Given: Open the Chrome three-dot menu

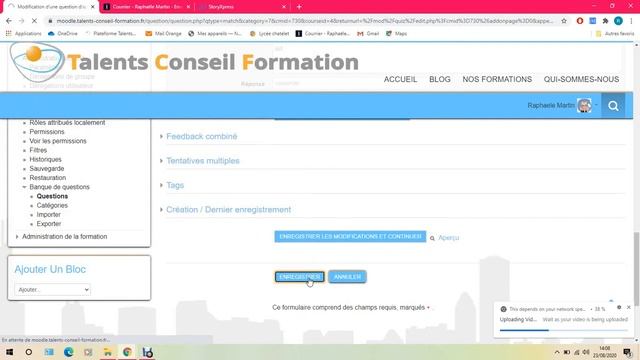Looking at the screenshot, I should click(631, 21).
